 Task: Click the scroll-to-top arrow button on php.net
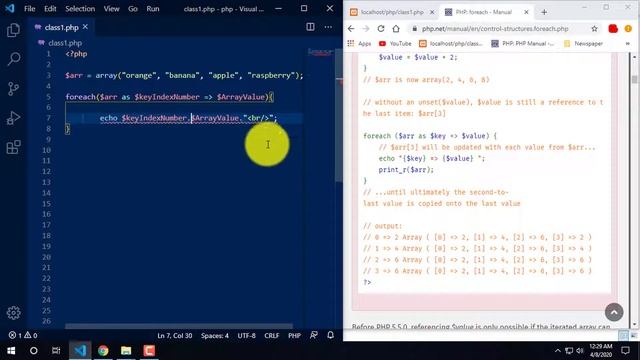pyautogui.click(x=614, y=312)
